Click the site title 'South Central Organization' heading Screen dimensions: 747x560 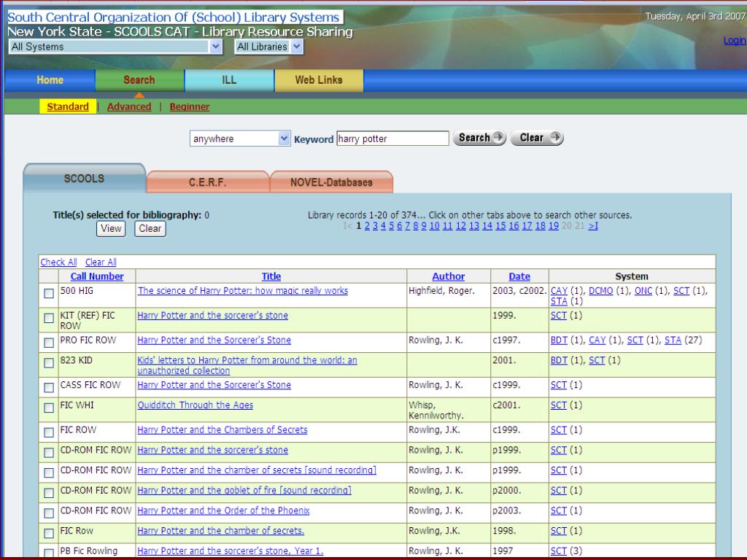[x=174, y=17]
